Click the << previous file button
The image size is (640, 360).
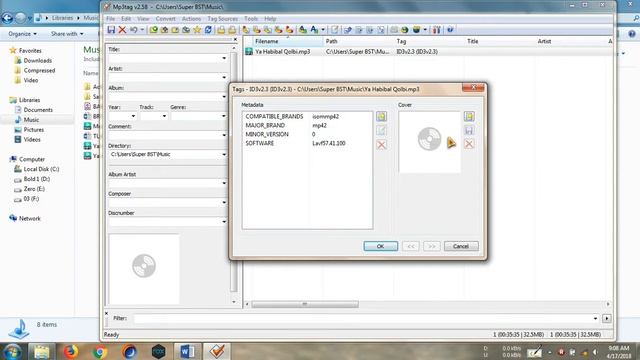pos(411,246)
